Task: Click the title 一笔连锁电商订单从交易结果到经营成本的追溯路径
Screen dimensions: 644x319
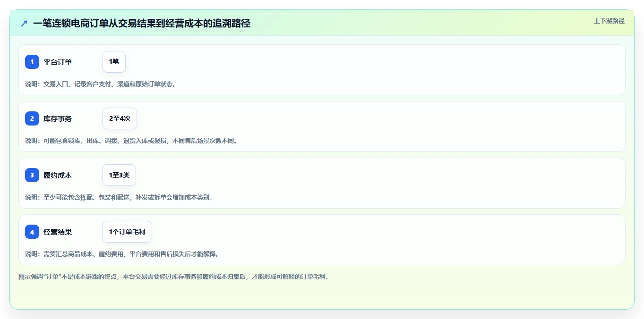Action: (142, 23)
